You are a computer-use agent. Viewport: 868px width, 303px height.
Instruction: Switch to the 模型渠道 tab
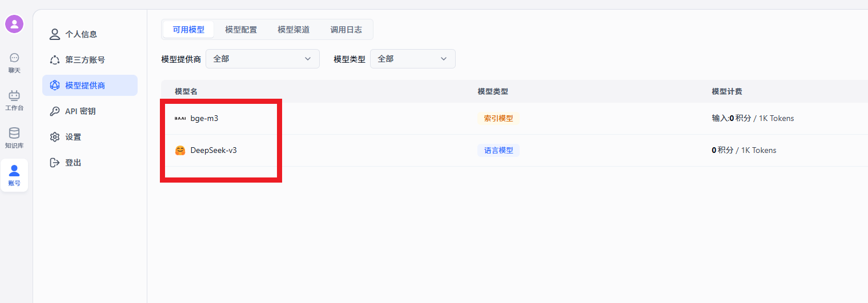click(x=294, y=30)
